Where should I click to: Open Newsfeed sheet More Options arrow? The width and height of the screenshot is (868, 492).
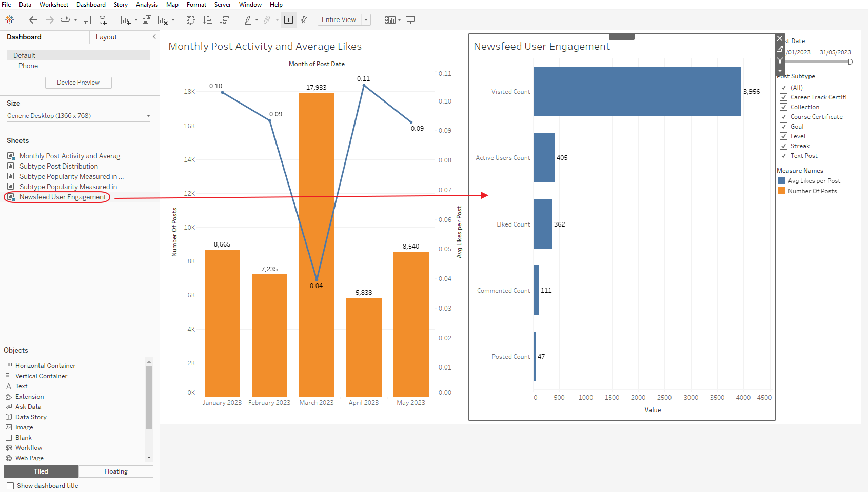coord(780,71)
